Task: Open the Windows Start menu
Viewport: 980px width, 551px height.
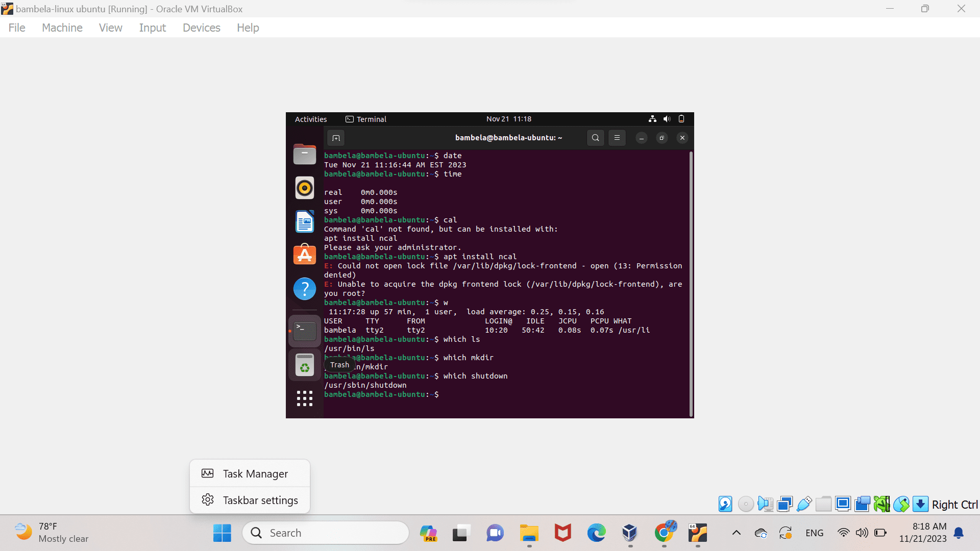Action: [x=222, y=533]
